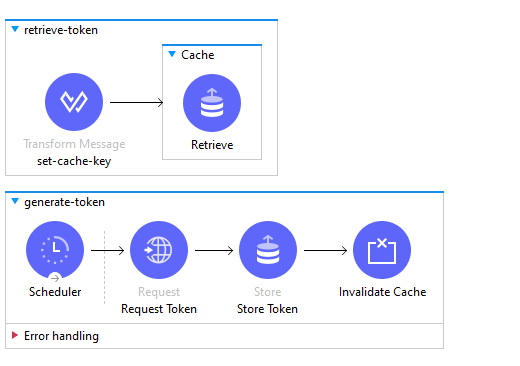
Task: Click the generate-token flow title
Action: [64, 202]
